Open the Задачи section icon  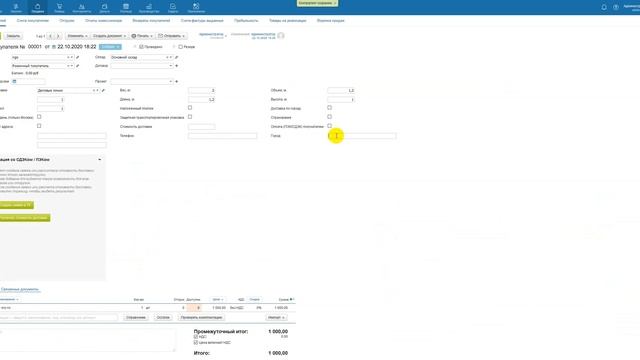(173, 7)
